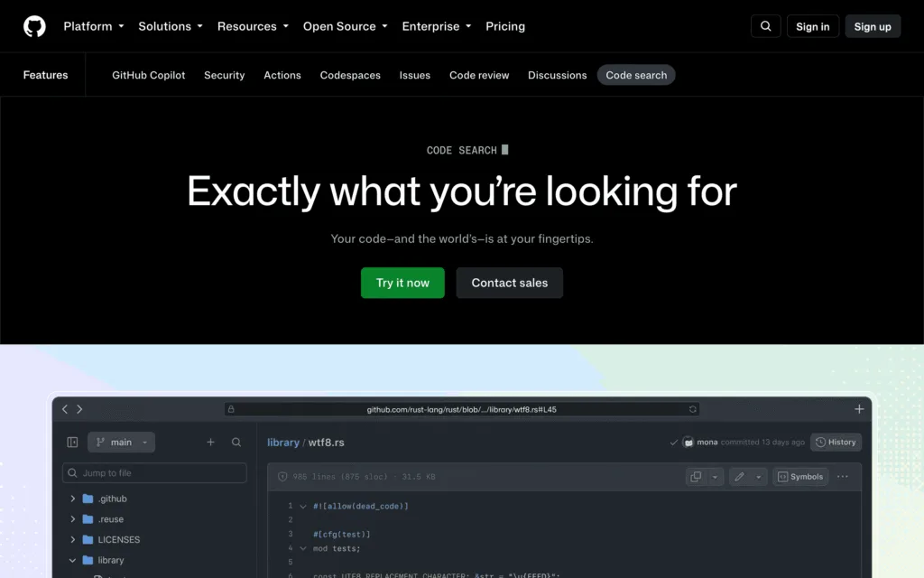Click the mockup browser URL address bar
This screenshot has width=924, height=578.
coord(461,409)
